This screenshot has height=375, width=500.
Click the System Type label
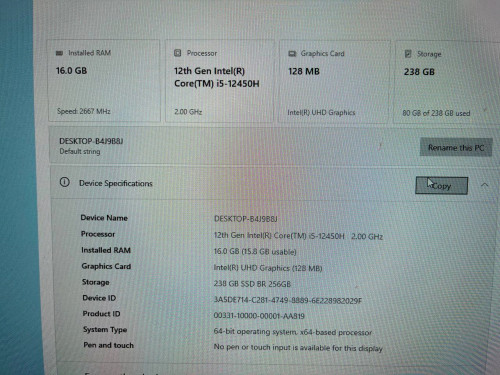(x=105, y=330)
